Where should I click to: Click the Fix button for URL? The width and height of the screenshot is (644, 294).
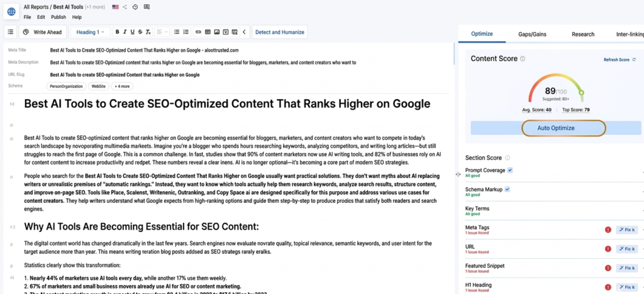[x=627, y=249]
